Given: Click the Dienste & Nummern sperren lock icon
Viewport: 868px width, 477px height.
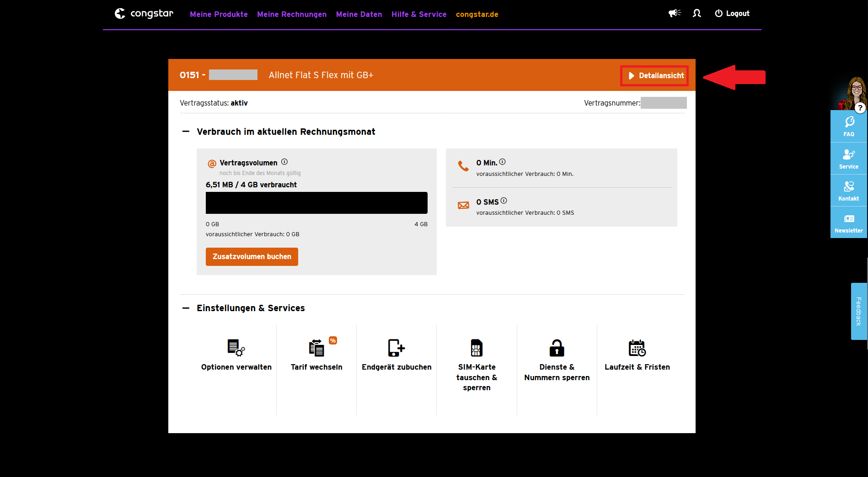Looking at the screenshot, I should coord(557,348).
